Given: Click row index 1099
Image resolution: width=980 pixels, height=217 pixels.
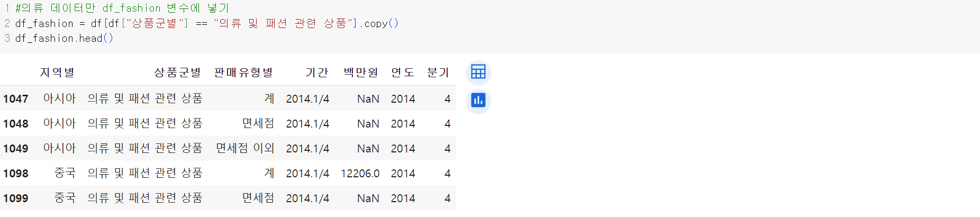Looking at the screenshot, I should 16,198.
